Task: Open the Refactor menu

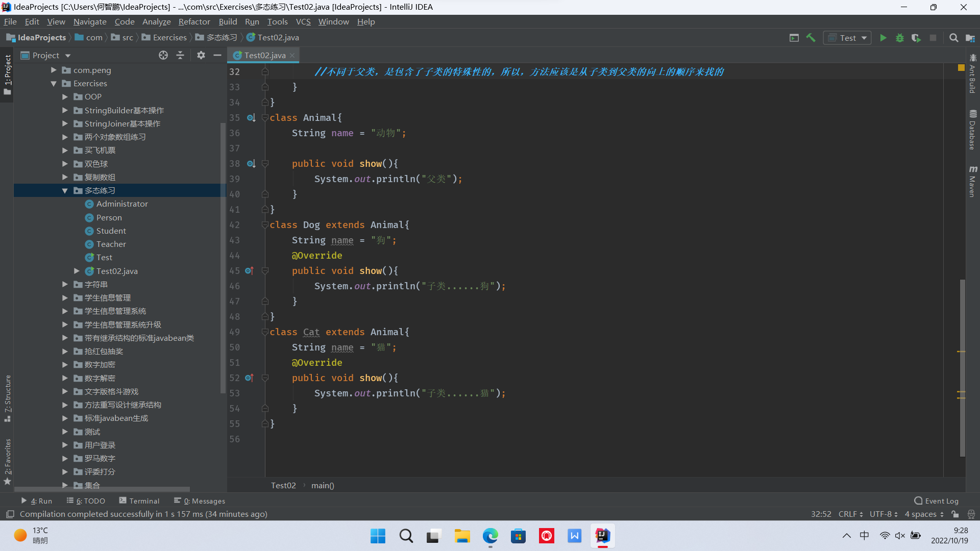Action: pos(194,21)
